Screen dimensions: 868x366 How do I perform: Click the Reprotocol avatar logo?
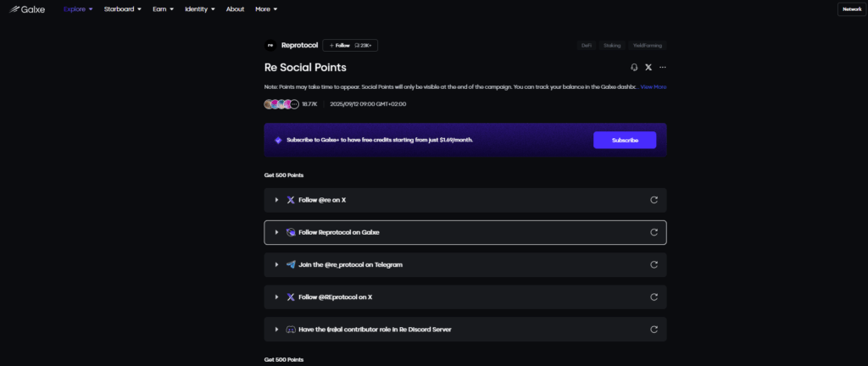click(x=270, y=45)
